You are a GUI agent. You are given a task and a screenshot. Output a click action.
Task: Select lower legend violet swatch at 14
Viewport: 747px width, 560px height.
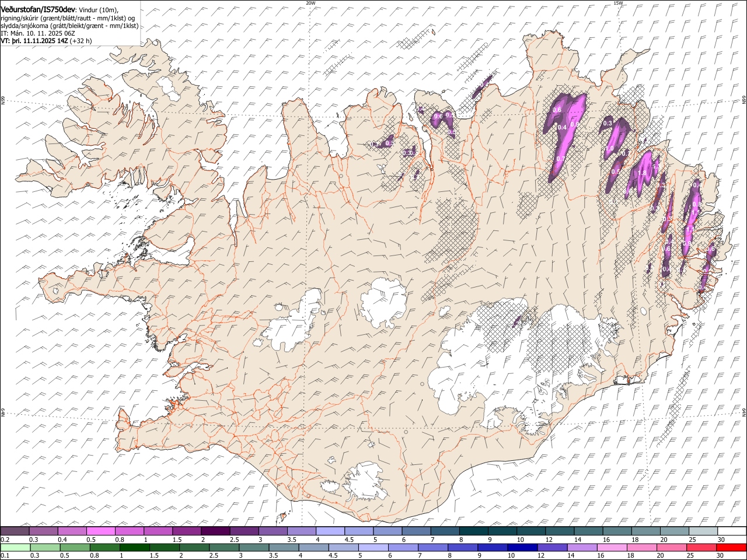click(581, 548)
